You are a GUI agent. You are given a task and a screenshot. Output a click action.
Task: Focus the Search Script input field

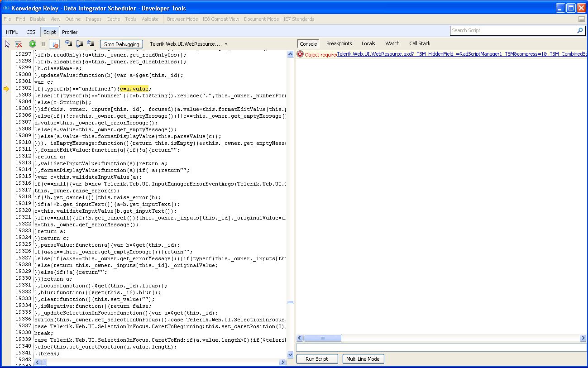tap(513, 31)
